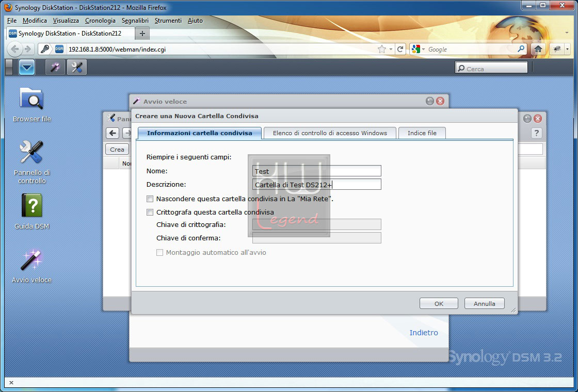Click the Google search box
Viewport: 578px width, 392px height.
coord(472,49)
